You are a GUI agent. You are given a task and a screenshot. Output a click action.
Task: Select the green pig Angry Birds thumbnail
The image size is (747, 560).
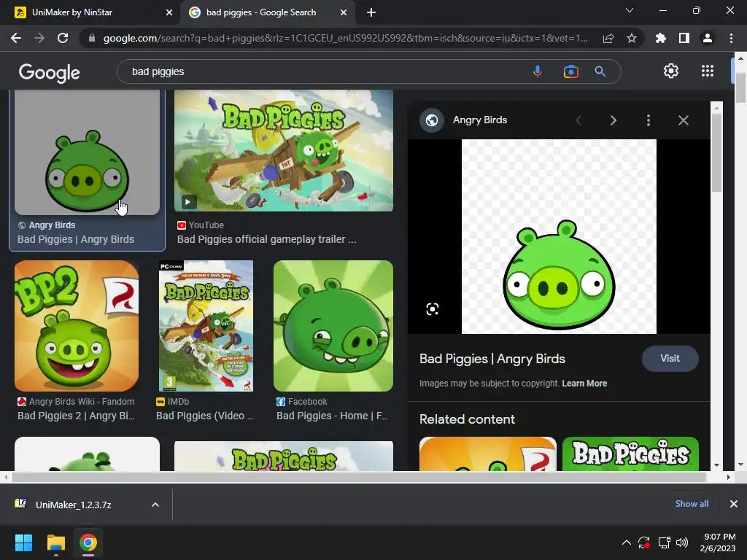click(88, 152)
